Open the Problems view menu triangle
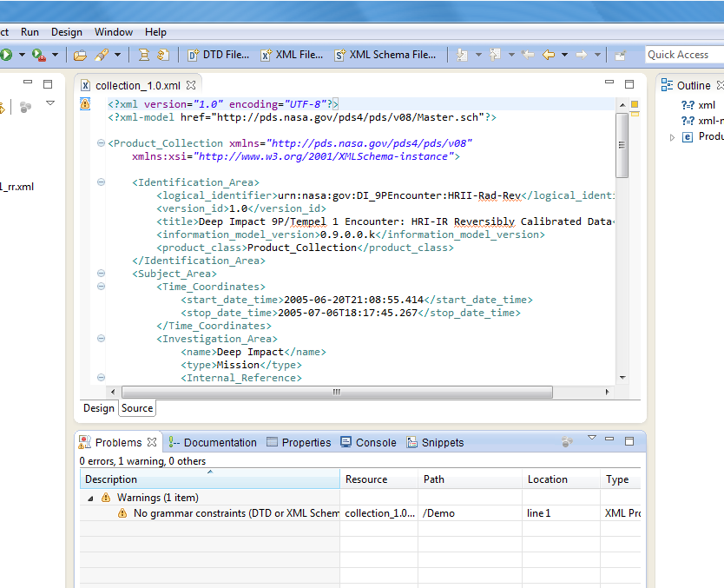Image resolution: width=724 pixels, height=588 pixels. [592, 438]
